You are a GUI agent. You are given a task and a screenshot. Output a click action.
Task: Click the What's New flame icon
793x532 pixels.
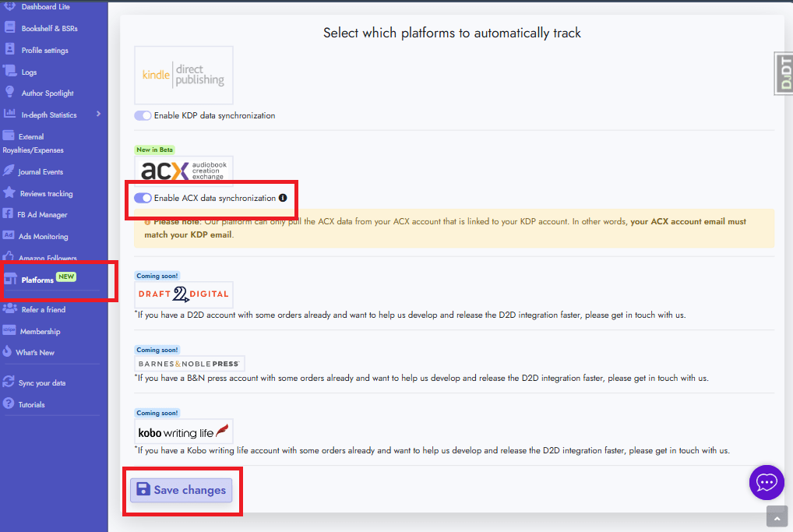tap(7, 351)
